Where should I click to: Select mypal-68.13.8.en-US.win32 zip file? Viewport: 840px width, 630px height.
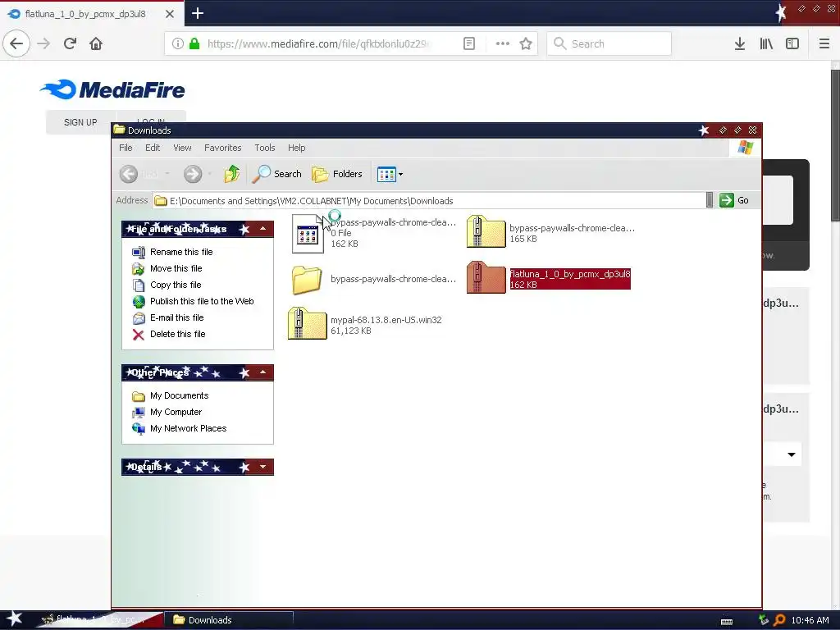pos(365,324)
